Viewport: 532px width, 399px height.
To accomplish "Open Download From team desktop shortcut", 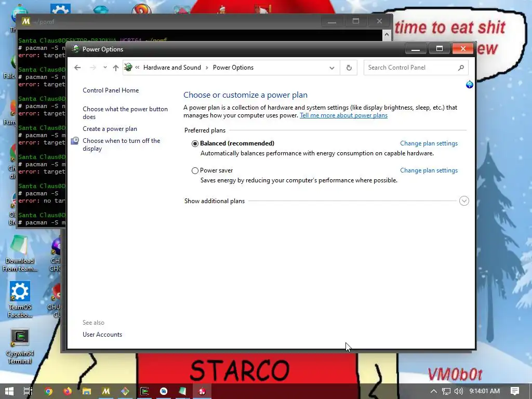I will coord(20,254).
